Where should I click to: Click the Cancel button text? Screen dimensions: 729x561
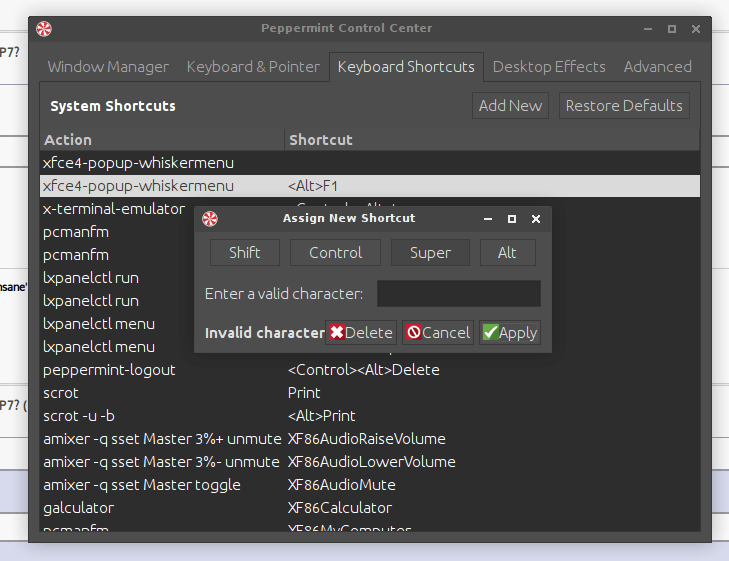[446, 333]
